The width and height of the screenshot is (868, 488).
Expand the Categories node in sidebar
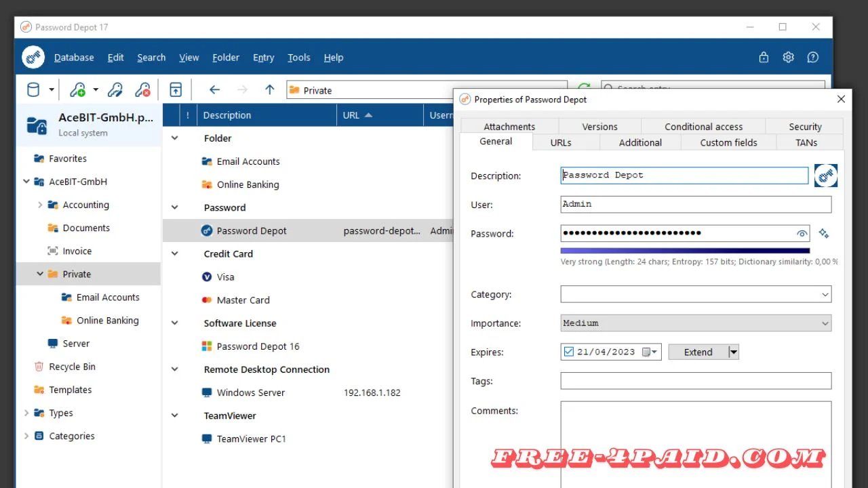26,436
